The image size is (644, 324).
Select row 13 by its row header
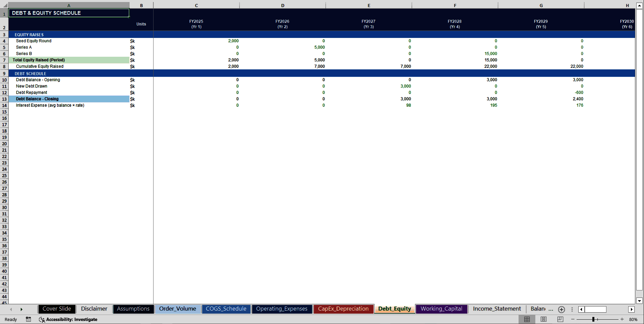click(4, 99)
